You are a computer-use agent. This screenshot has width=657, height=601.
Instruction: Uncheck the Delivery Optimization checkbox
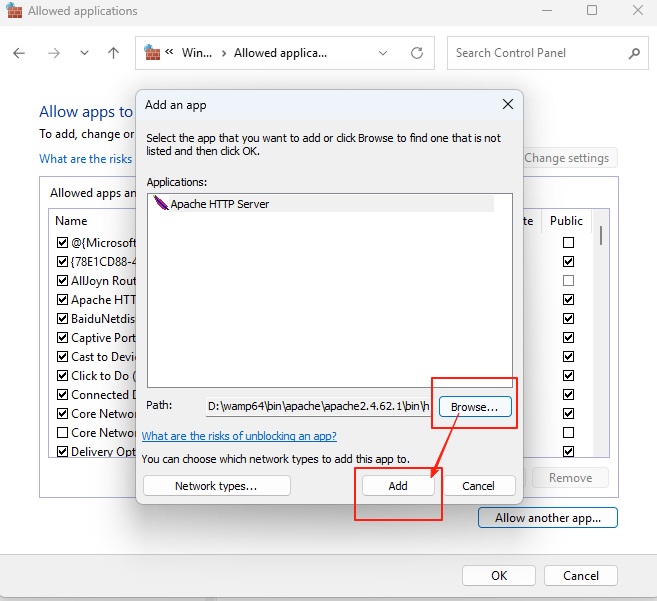[x=62, y=451]
